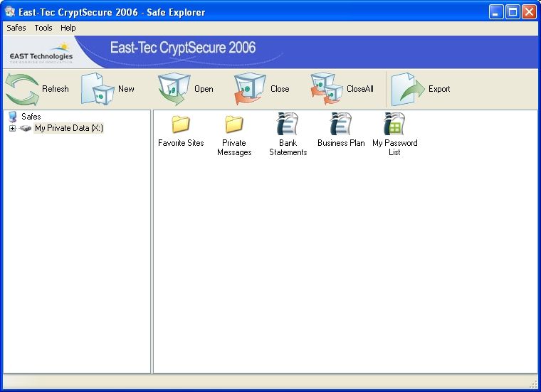
Task: Click the Export arrow icon
Action: point(408,89)
